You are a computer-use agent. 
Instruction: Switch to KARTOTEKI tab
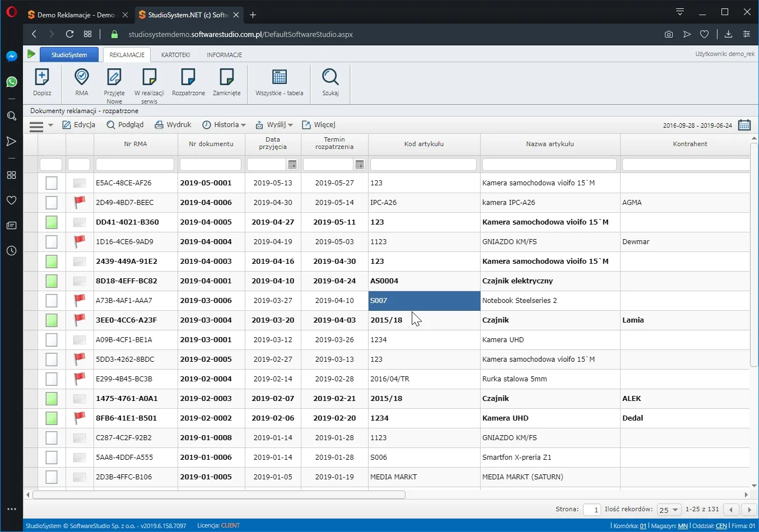tap(175, 55)
